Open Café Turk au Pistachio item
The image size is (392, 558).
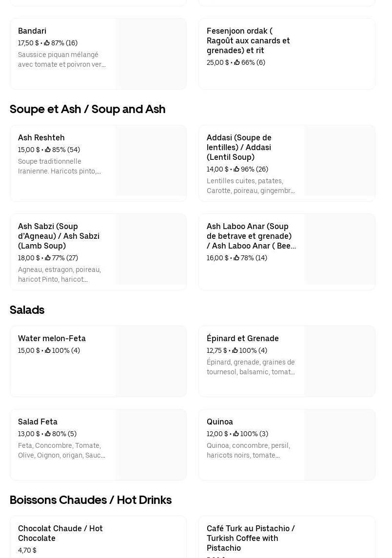pyautogui.click(x=251, y=538)
